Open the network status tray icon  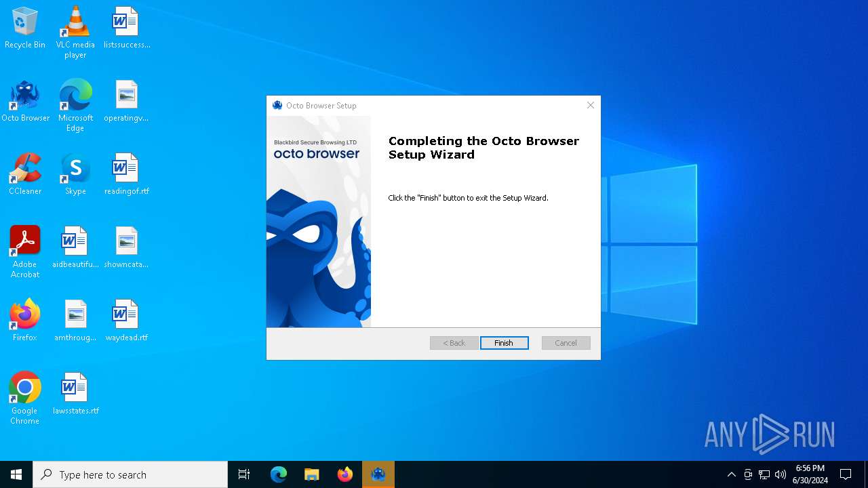[x=764, y=474]
